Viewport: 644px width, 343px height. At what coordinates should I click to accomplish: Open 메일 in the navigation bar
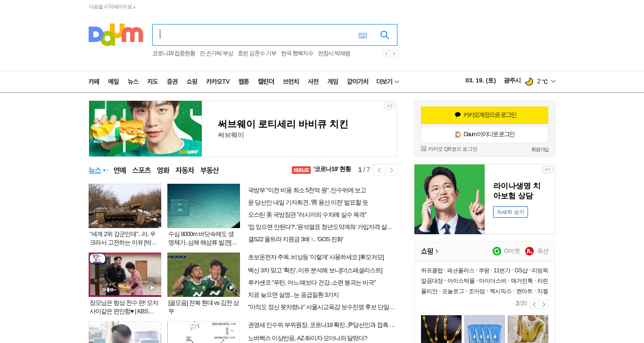click(x=114, y=82)
